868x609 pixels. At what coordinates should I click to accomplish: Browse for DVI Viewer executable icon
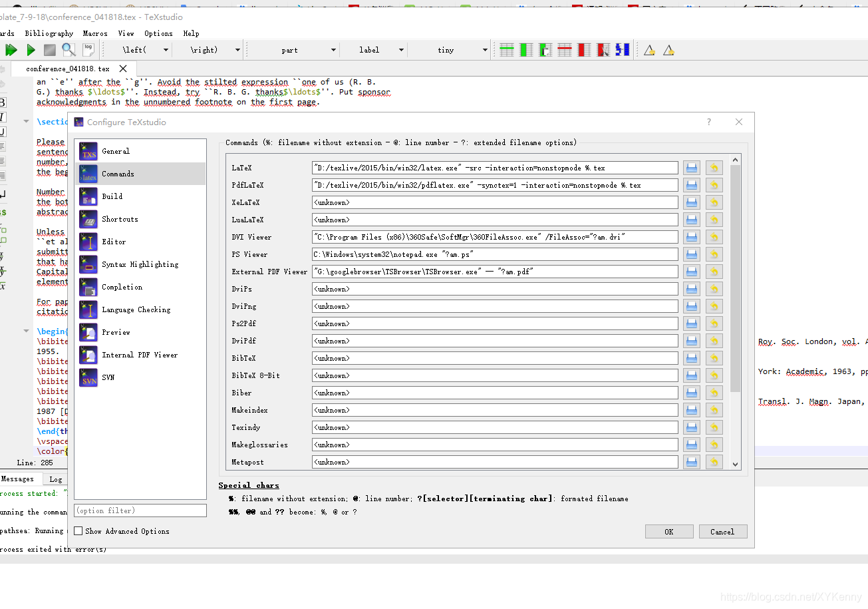[692, 237]
